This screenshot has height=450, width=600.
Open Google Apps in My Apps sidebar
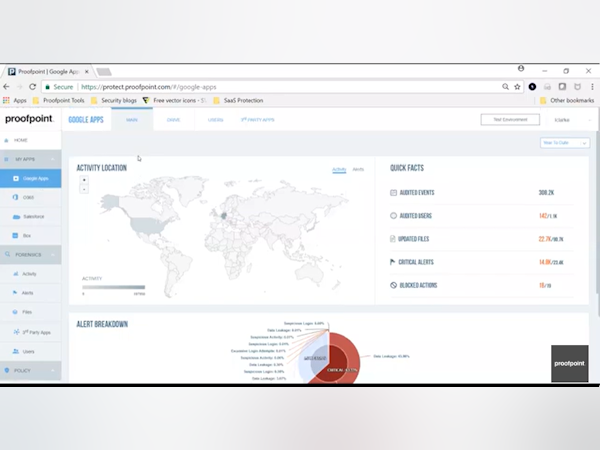(x=31, y=178)
